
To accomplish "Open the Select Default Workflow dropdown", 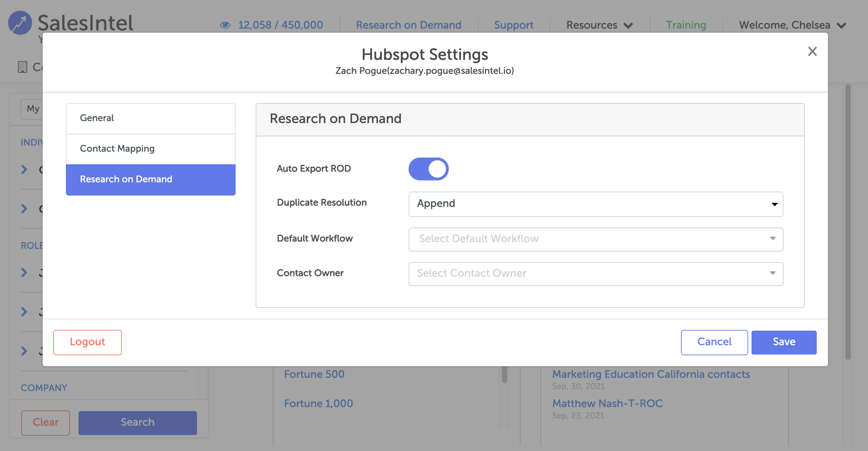I will [595, 239].
